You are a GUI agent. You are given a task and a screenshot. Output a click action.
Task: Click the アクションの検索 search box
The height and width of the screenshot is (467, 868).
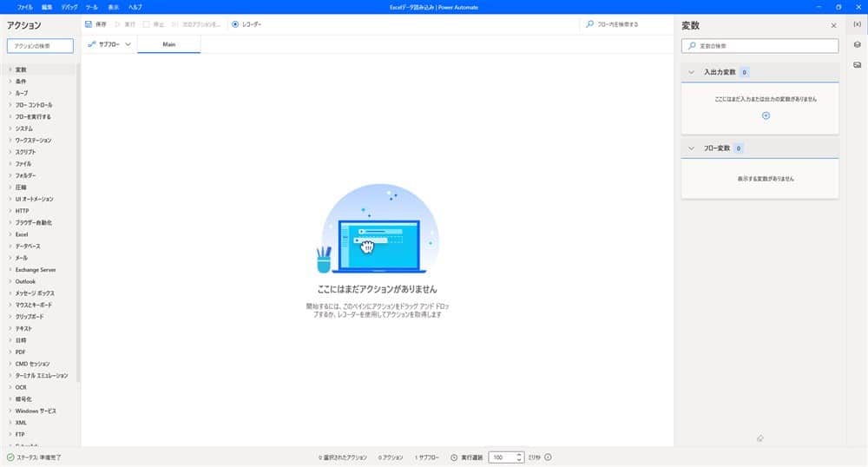(40, 45)
